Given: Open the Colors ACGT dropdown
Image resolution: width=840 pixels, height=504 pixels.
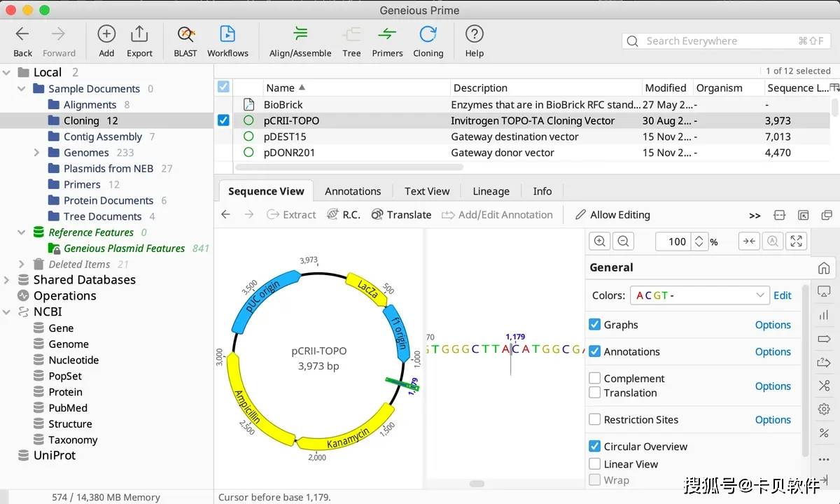Looking at the screenshot, I should (x=700, y=295).
